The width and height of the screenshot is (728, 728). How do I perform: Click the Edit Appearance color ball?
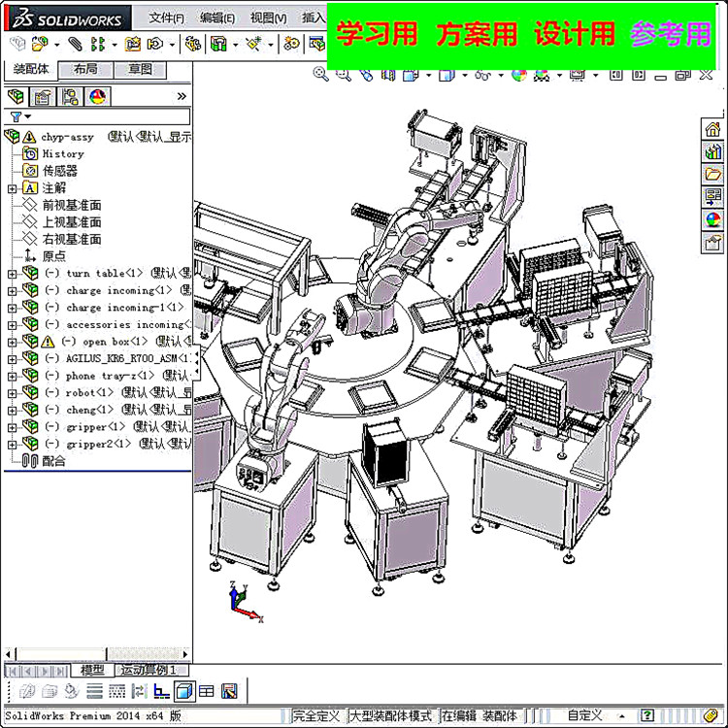519,75
